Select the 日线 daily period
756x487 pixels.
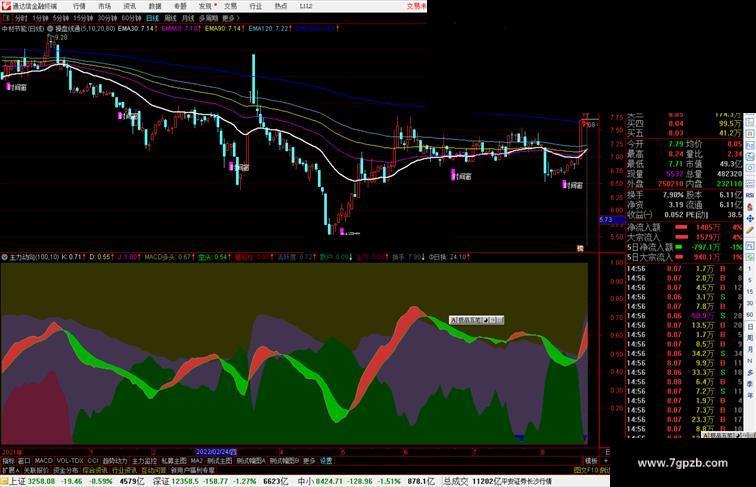[x=152, y=18]
